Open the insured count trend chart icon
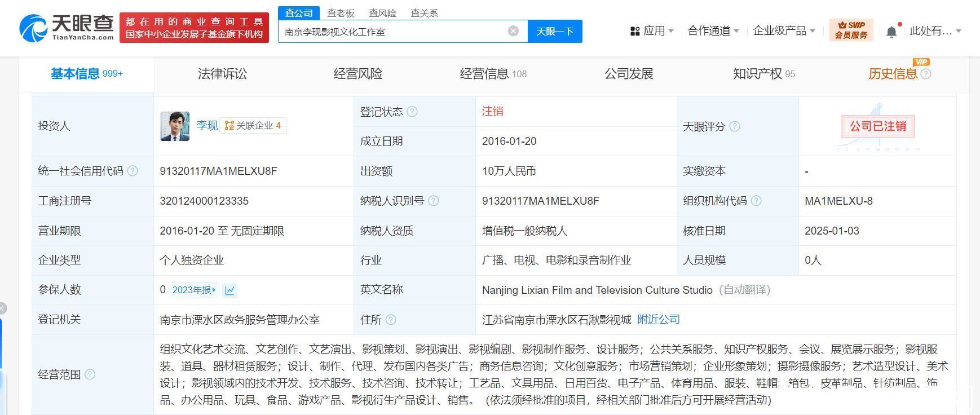Image resolution: width=980 pixels, height=415 pixels. [229, 290]
